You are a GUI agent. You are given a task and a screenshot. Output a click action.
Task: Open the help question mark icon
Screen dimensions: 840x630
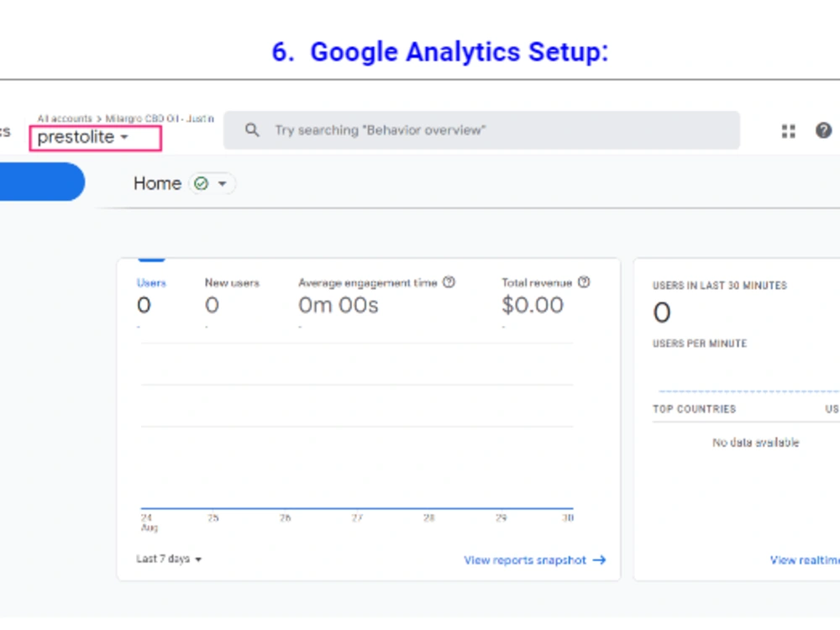(823, 130)
